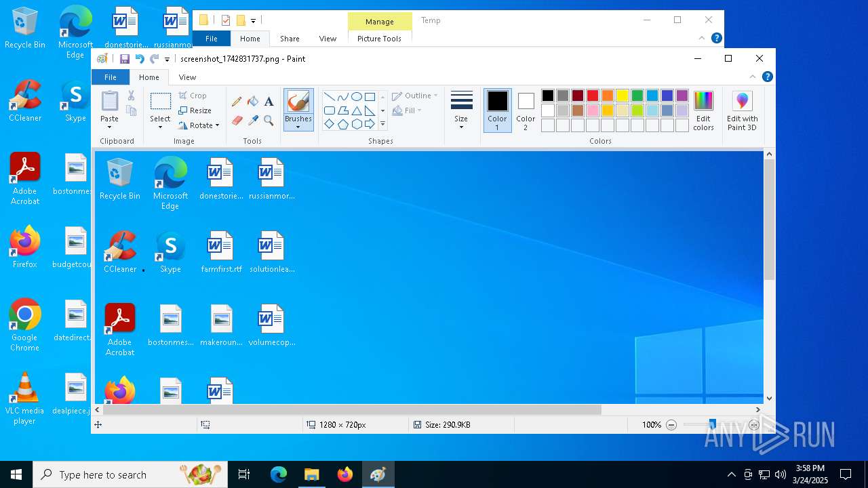Switch to the View tab in Paint

point(187,77)
